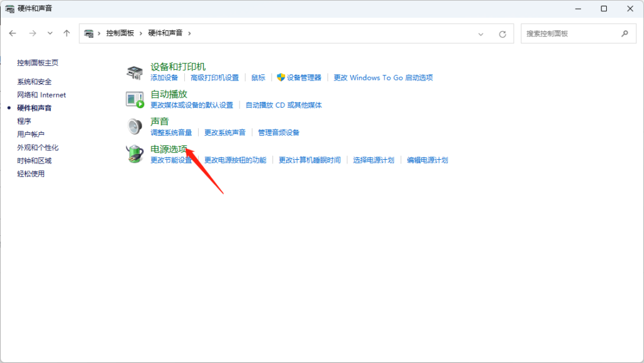Open the address bar history dropdown arrow

point(481,33)
